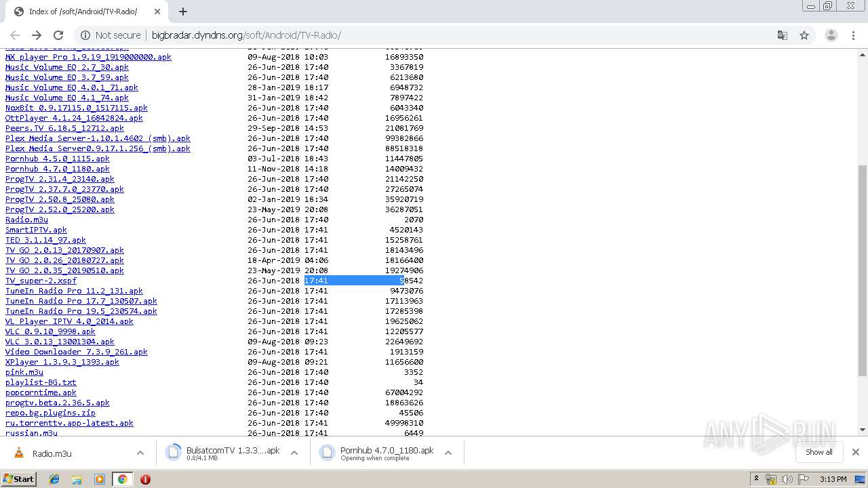This screenshot has width=868, height=488.
Task: Bookmark this page with the star
Action: pos(804,35)
